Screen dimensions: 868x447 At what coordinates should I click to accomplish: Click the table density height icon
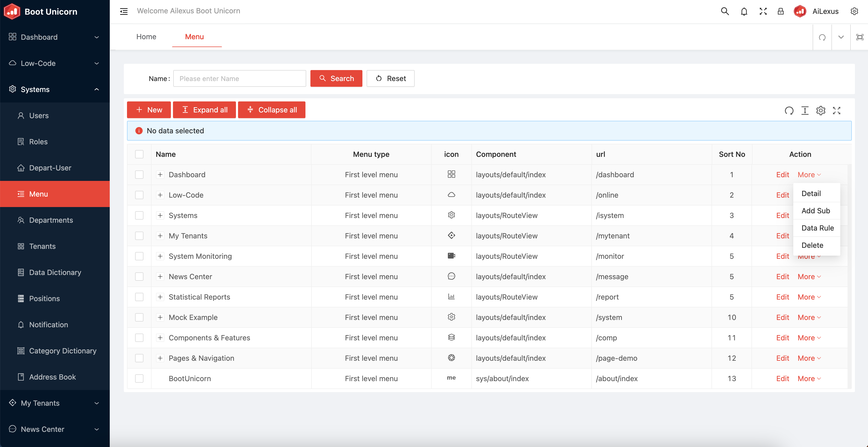click(805, 111)
